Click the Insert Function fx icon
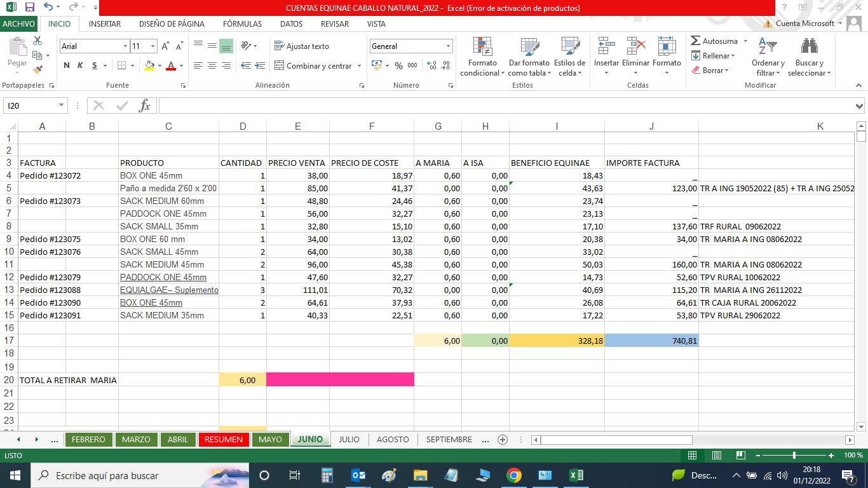The width and height of the screenshot is (868, 488). [x=144, y=105]
